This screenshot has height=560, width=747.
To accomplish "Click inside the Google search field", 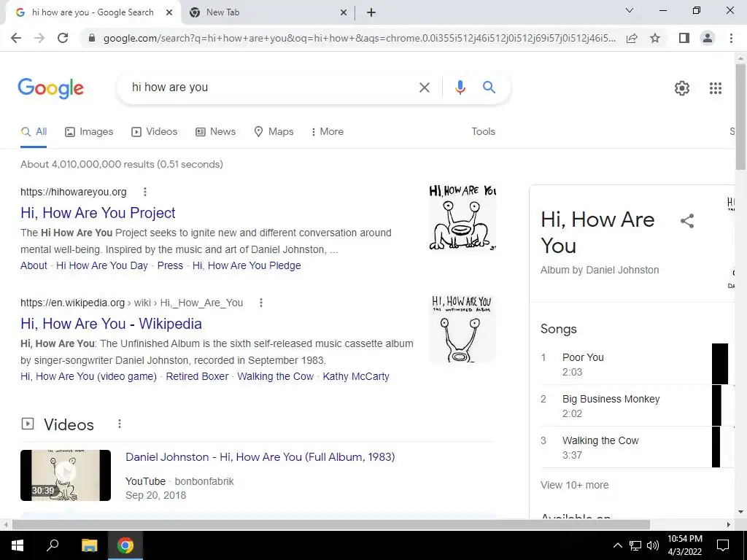I will tap(271, 87).
